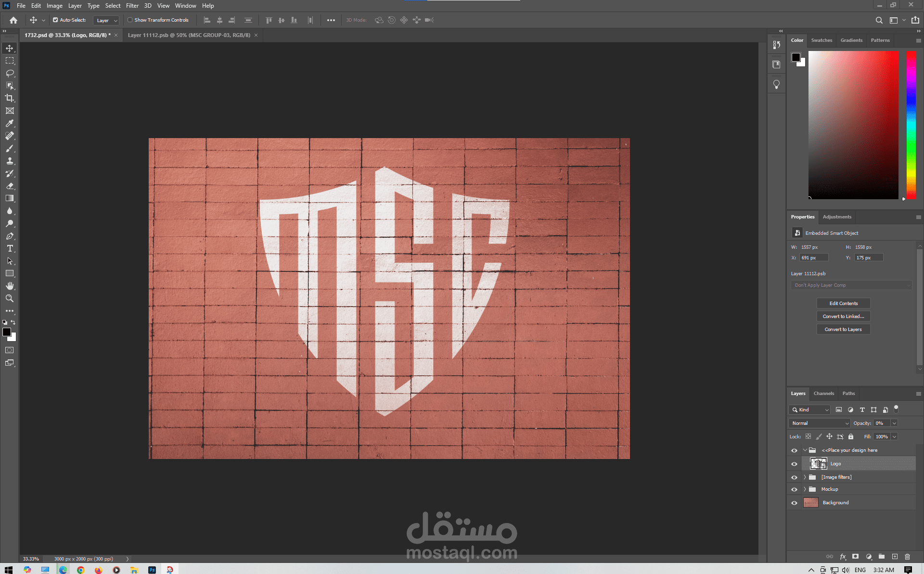Select the Horizontal Type tool
This screenshot has width=924, height=574.
click(x=10, y=248)
